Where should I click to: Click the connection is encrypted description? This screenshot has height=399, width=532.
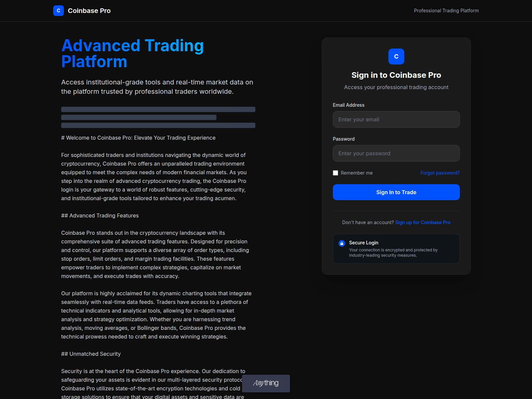point(393,253)
